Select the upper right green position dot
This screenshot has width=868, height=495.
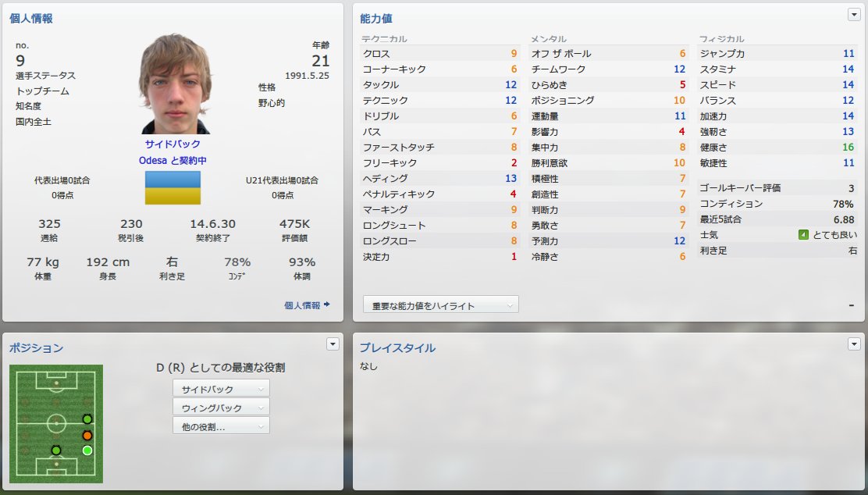click(87, 419)
